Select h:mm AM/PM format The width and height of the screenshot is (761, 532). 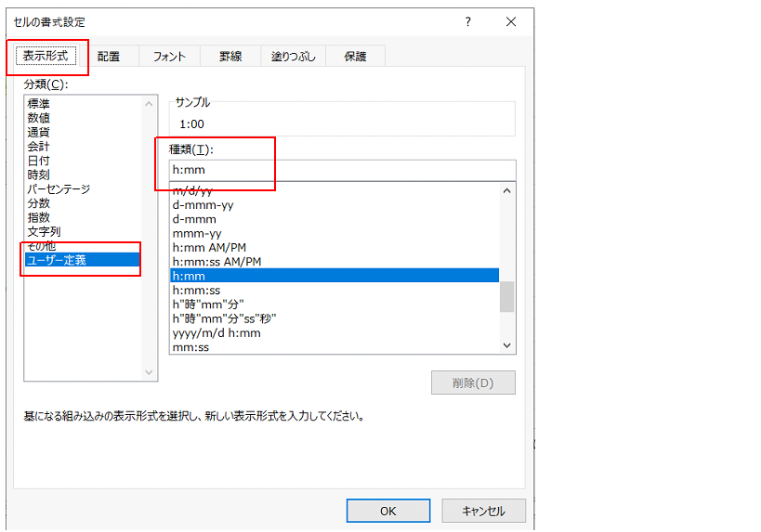(210, 248)
